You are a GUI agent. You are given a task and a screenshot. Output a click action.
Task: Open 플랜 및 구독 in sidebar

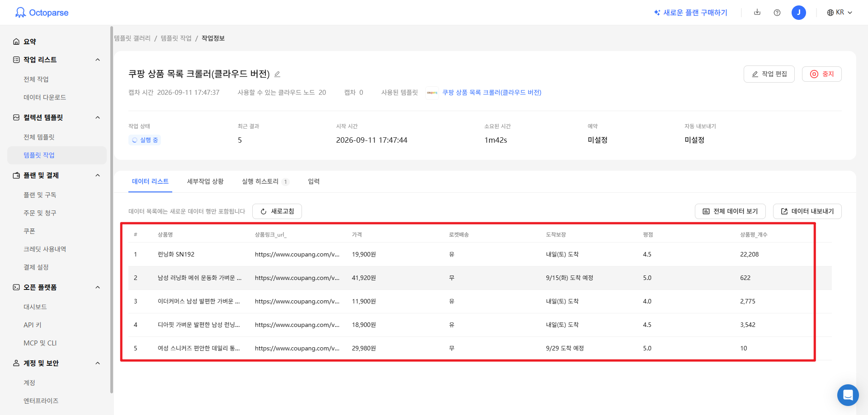tap(40, 195)
